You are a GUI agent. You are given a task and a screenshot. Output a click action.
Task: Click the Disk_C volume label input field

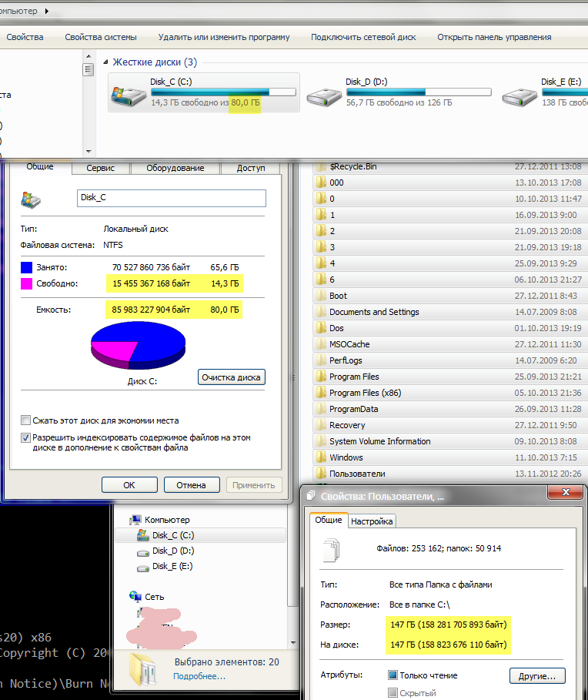point(172,198)
